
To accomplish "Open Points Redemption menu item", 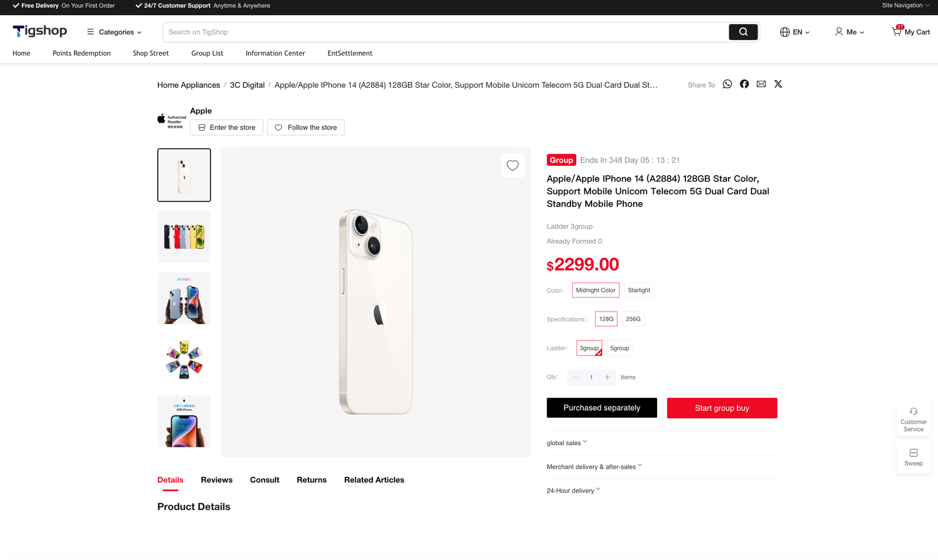I will (81, 53).
